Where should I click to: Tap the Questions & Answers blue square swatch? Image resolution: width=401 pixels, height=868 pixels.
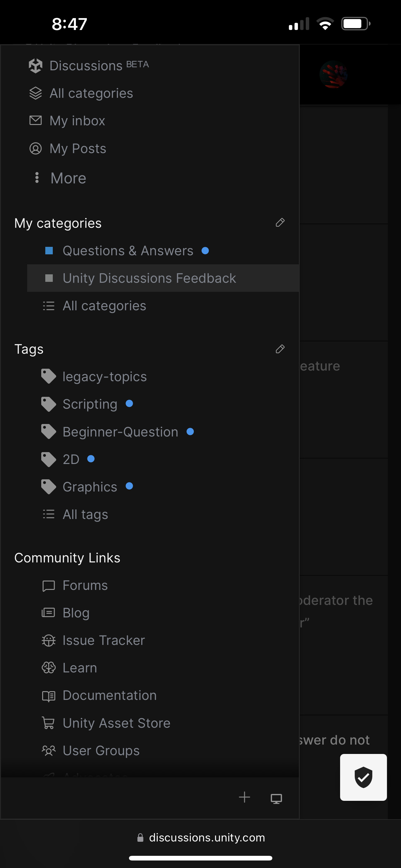(x=49, y=251)
